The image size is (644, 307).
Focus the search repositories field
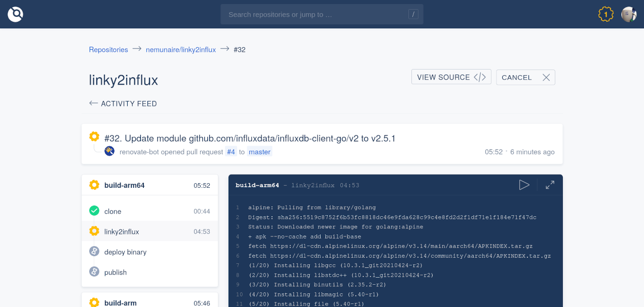[314, 14]
